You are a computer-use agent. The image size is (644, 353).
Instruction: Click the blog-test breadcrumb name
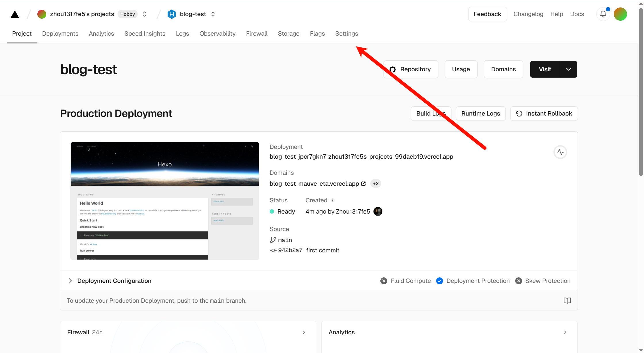tap(193, 14)
